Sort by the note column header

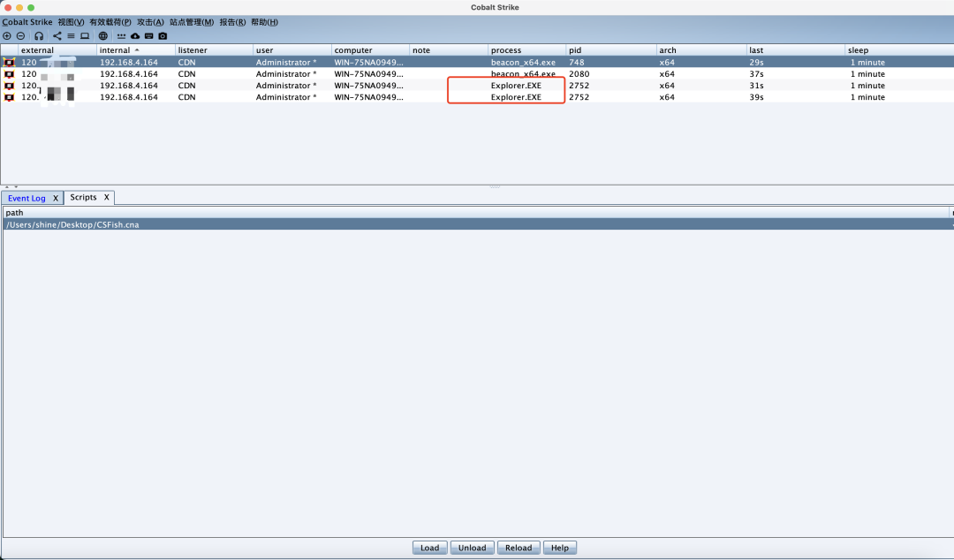point(449,50)
